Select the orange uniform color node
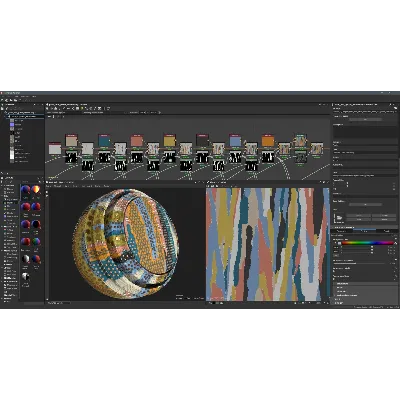 tap(268, 141)
